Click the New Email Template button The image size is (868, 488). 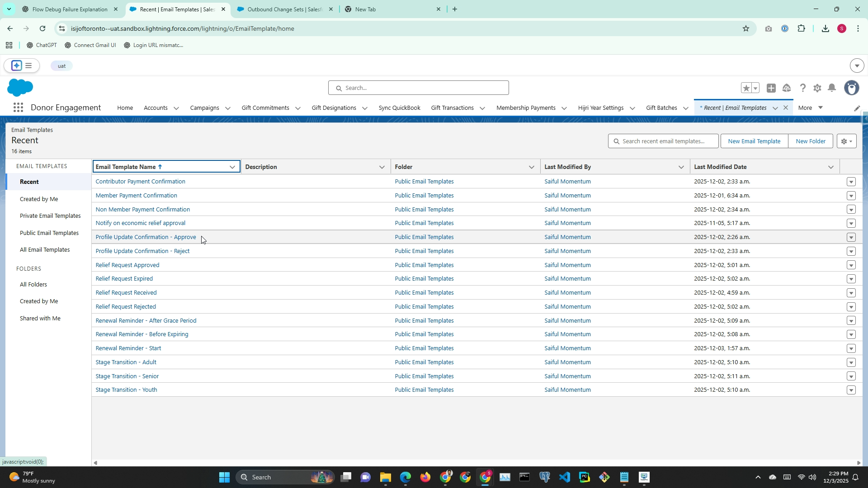click(754, 141)
